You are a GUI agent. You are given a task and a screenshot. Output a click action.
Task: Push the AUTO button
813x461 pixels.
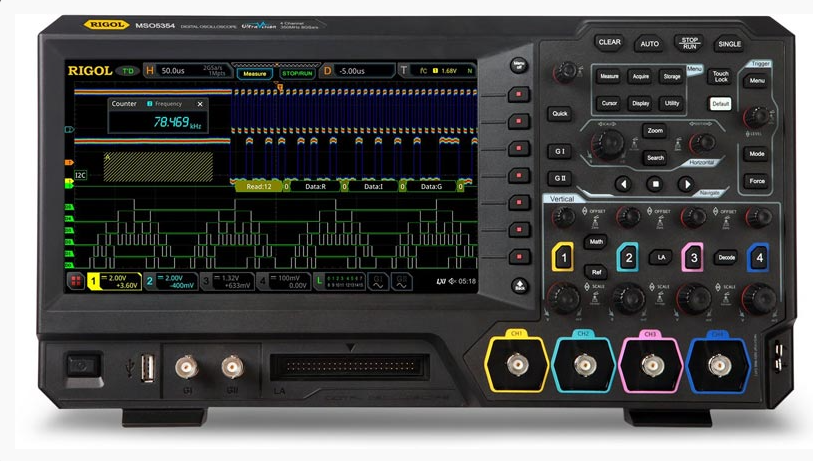(649, 44)
